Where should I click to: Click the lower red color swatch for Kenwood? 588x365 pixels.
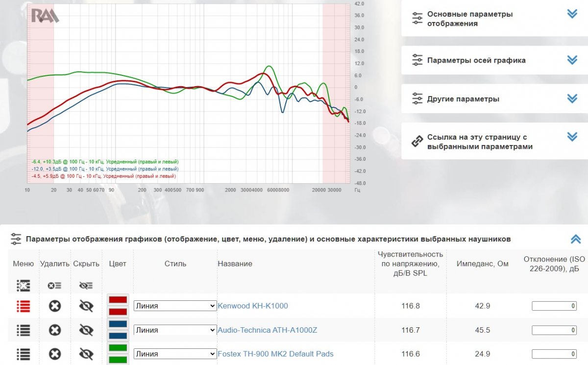coord(118,312)
